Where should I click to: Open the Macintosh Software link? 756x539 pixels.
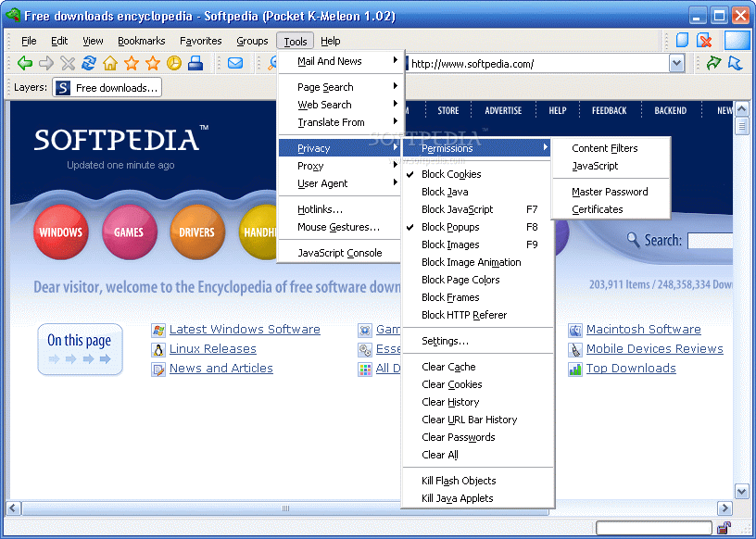click(x=644, y=330)
